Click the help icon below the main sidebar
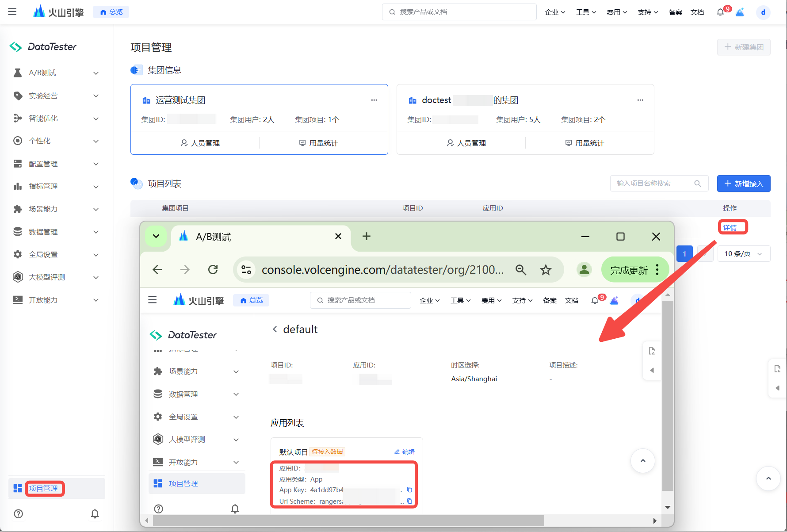This screenshot has height=532, width=787. [19, 514]
